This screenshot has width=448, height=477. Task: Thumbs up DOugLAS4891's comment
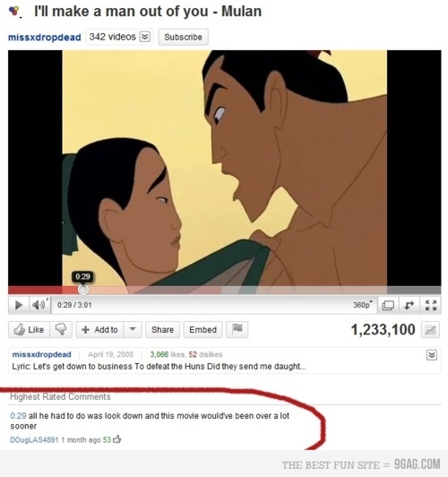click(117, 439)
